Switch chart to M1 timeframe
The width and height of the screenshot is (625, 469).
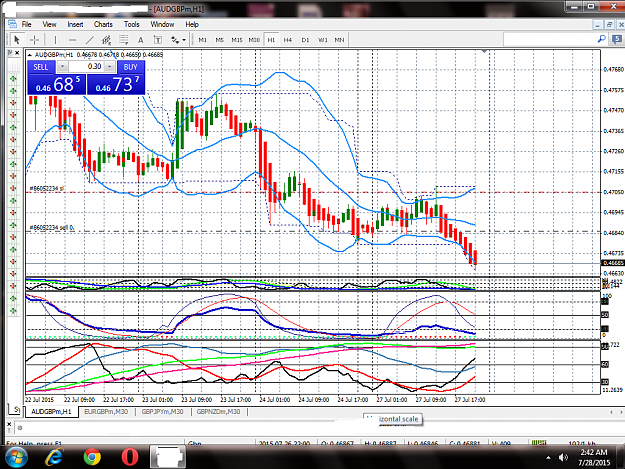[x=202, y=40]
